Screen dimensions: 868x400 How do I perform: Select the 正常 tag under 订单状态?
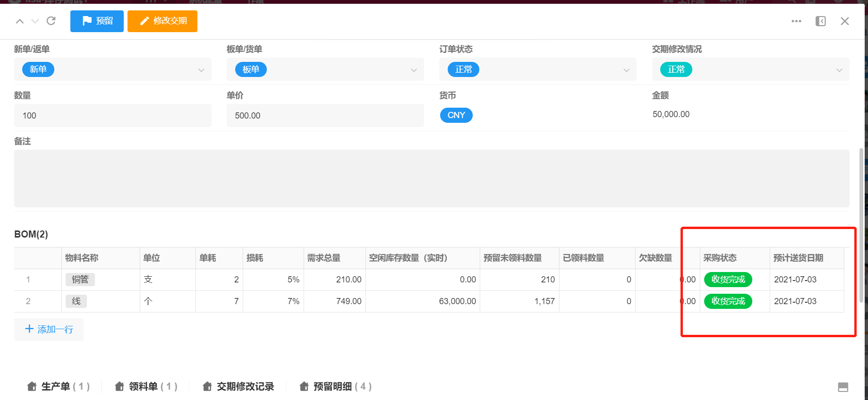(x=464, y=69)
